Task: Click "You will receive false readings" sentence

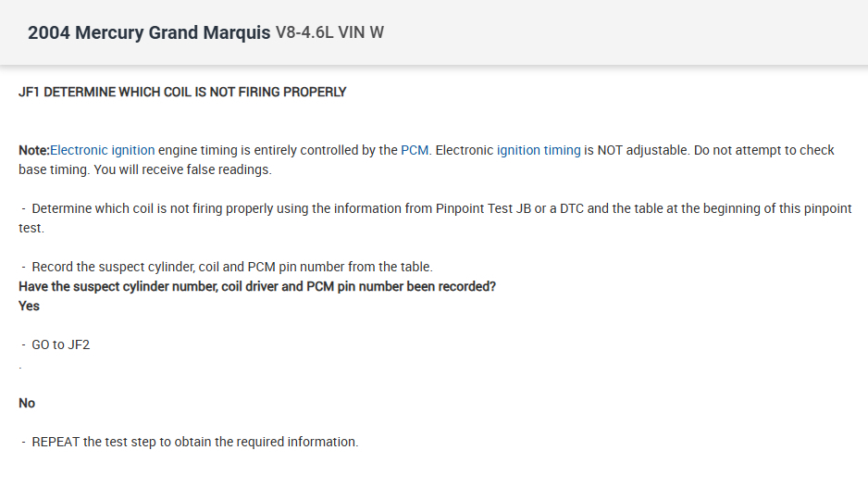Action: [x=183, y=169]
